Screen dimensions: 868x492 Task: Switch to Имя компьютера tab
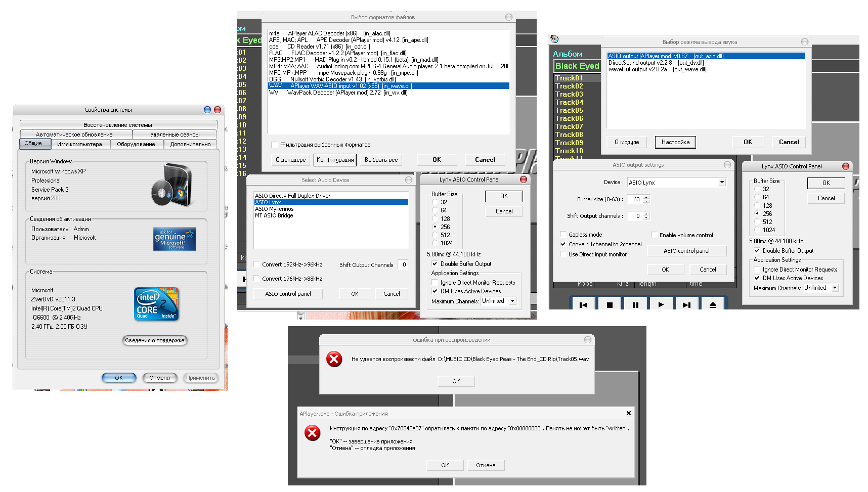click(79, 145)
